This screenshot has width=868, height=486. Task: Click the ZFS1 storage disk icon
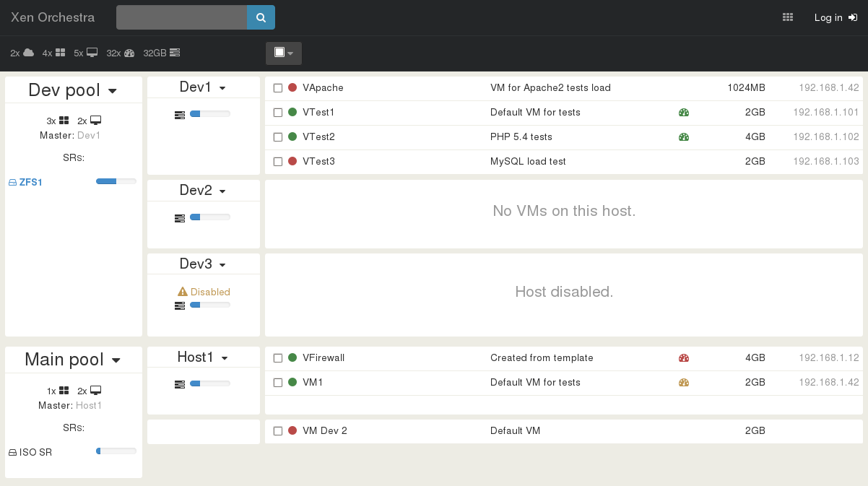point(12,183)
